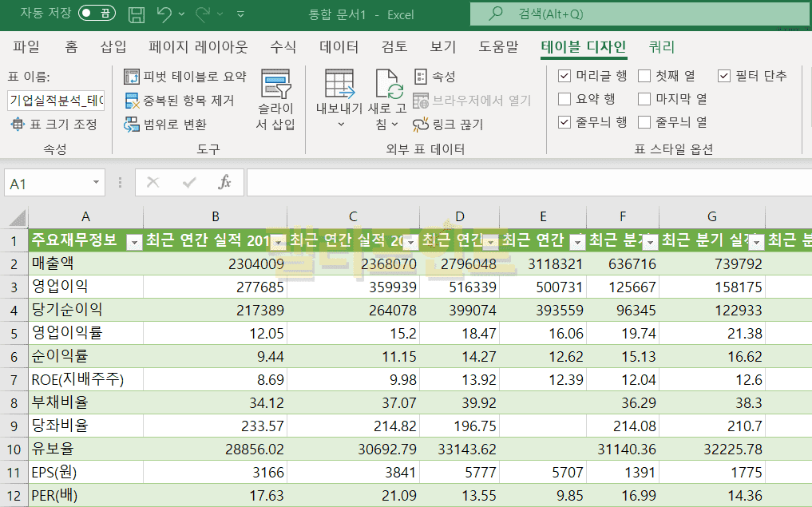Disable the Filter Button checkbox
This screenshot has height=507, width=812.
(724, 76)
